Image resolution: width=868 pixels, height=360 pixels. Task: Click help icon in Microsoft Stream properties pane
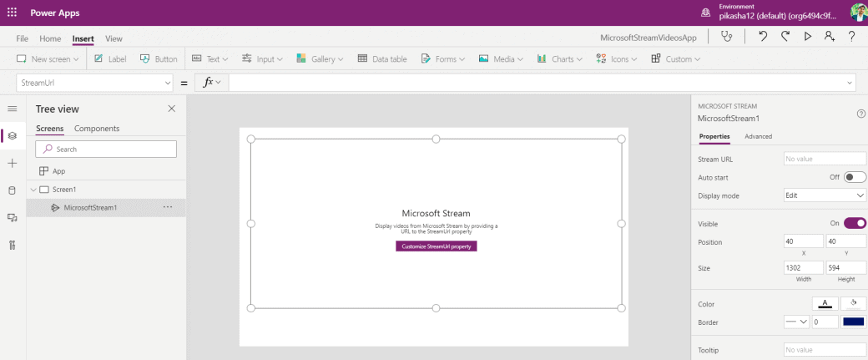[x=860, y=114]
